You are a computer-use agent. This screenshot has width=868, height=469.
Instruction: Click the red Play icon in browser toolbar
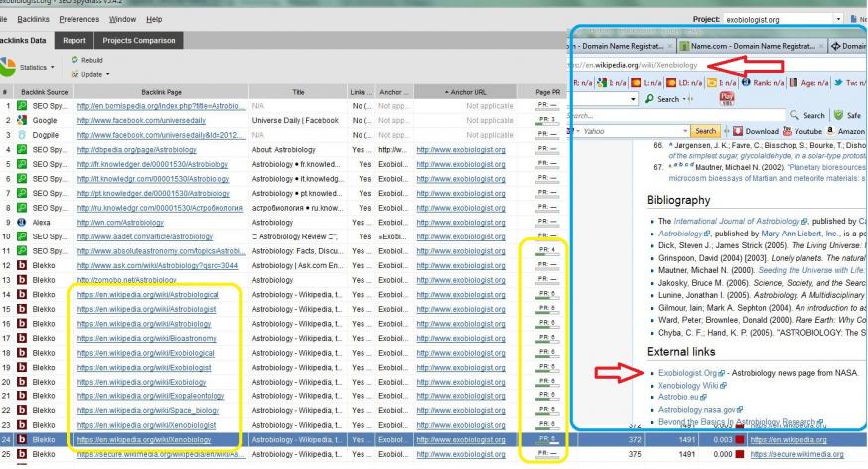point(727,98)
